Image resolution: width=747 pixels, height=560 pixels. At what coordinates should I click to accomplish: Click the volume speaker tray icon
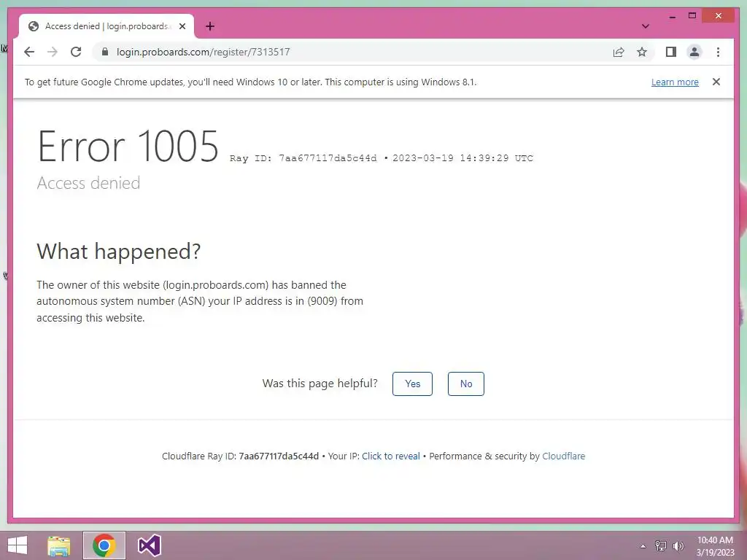point(678,545)
